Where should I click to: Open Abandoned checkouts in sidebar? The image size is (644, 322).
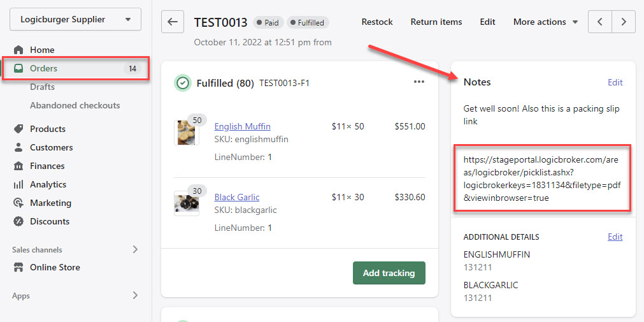pyautogui.click(x=75, y=105)
